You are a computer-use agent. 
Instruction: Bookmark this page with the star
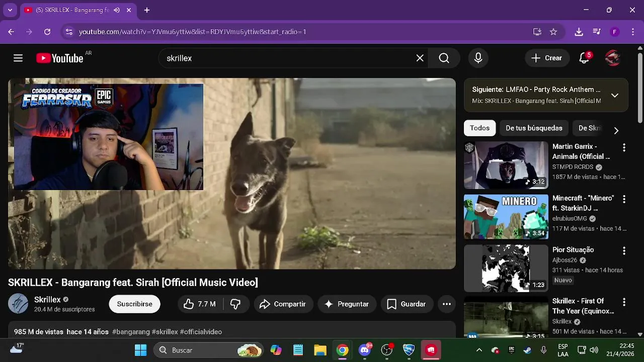coord(553,32)
